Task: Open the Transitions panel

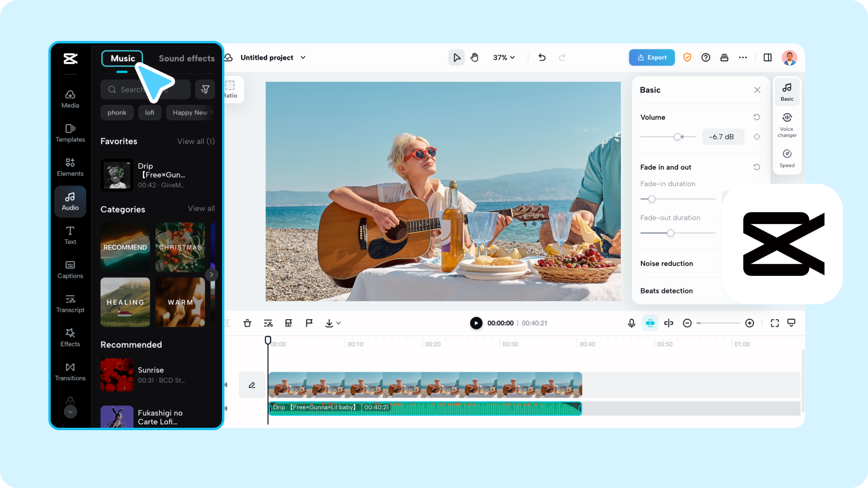Action: click(x=70, y=372)
